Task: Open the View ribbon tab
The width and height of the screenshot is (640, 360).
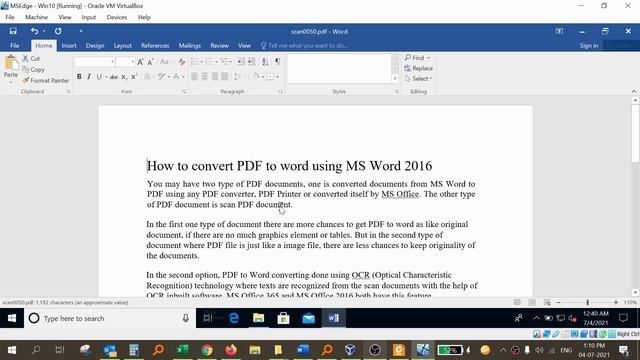Action: pyautogui.click(x=244, y=46)
